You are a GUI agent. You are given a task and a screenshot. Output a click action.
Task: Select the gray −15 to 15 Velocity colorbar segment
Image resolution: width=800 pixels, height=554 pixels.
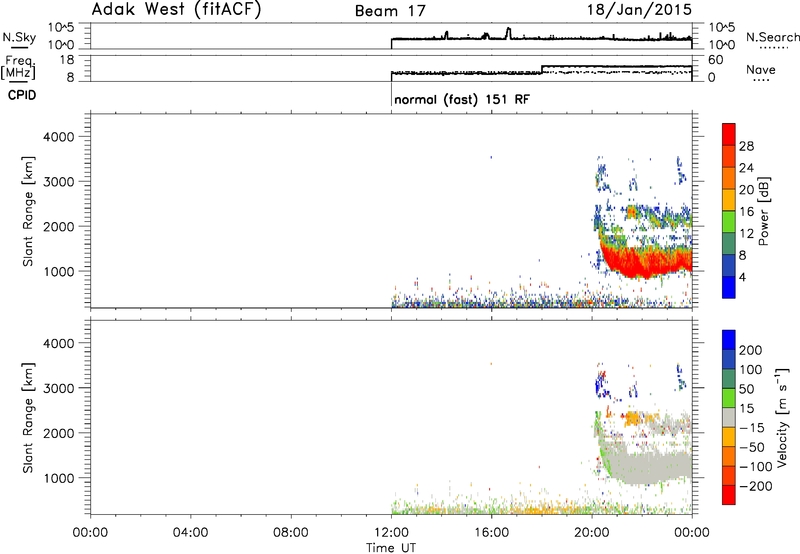[729, 418]
